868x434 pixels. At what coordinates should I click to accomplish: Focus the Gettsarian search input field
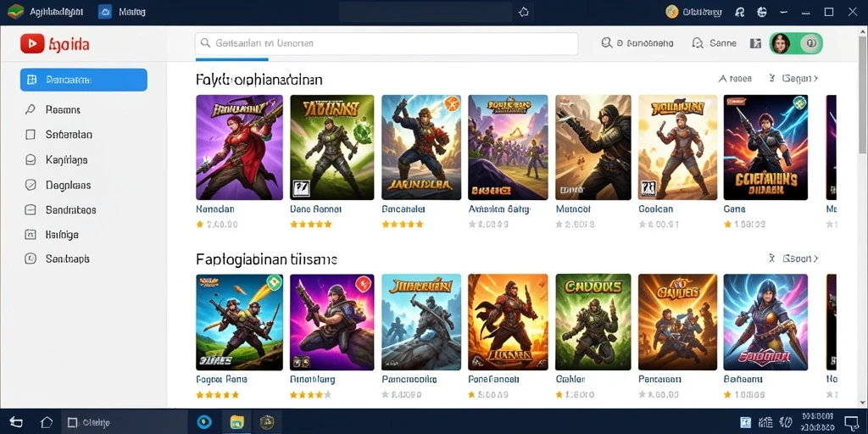(387, 43)
